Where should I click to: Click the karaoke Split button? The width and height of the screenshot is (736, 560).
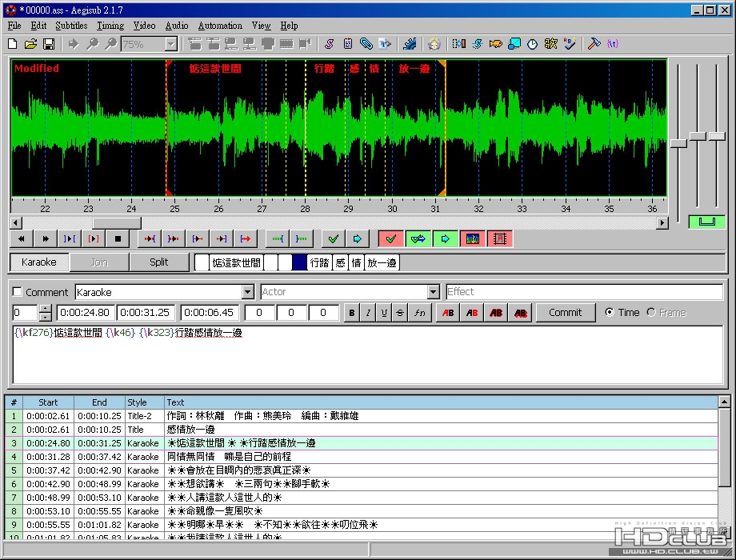coord(158,262)
